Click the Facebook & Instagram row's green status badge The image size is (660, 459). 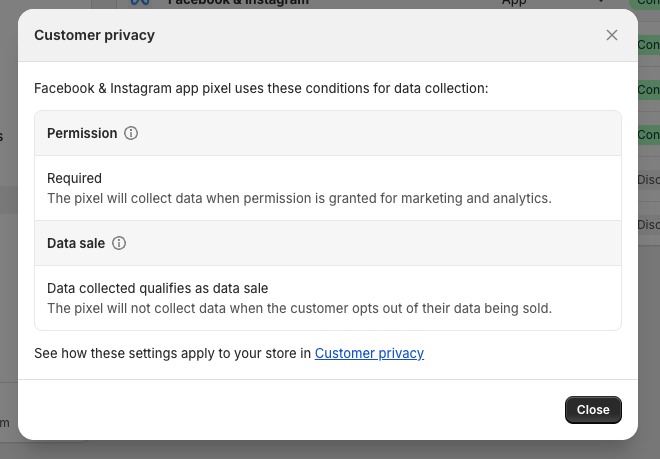[646, 3]
